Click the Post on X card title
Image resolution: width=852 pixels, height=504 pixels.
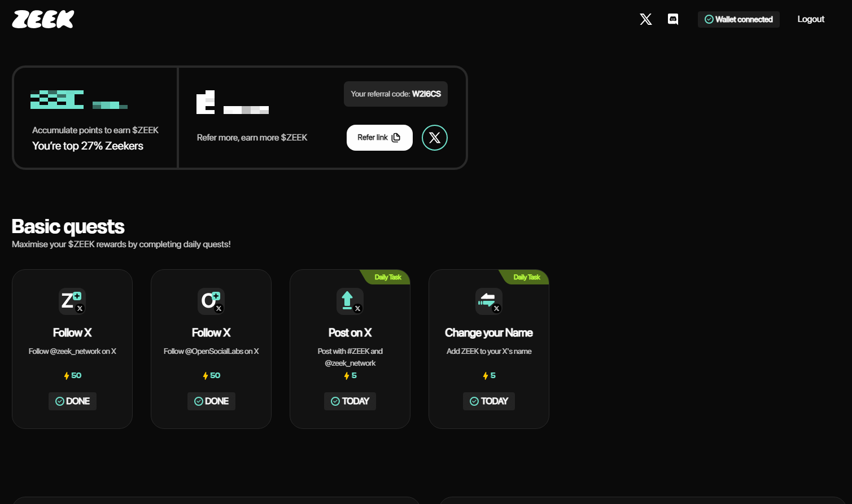(350, 332)
